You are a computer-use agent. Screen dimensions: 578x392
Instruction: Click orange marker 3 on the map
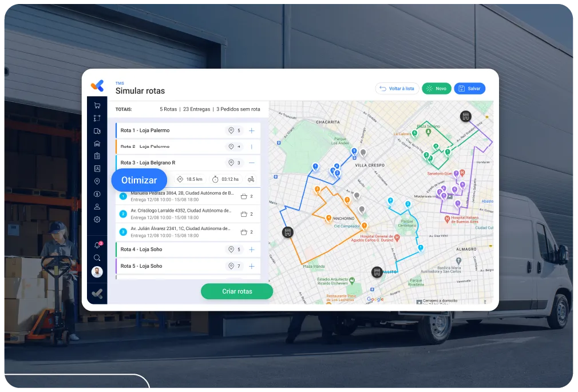317,190
